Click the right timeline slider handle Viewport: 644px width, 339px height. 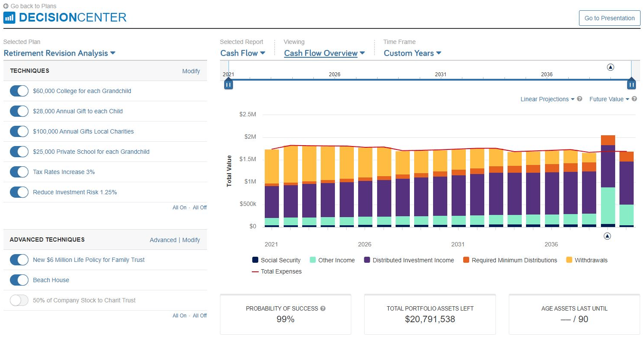632,84
